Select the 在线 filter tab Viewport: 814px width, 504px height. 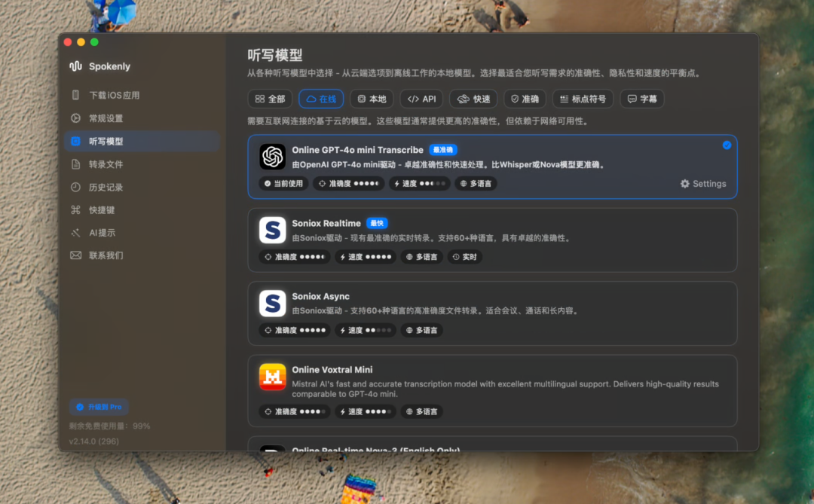coord(321,99)
